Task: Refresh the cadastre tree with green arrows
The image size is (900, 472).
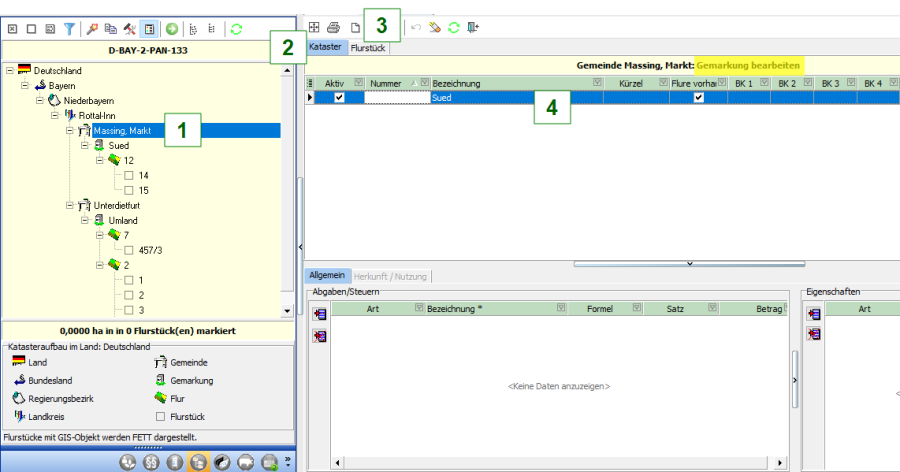Action: coord(237,30)
